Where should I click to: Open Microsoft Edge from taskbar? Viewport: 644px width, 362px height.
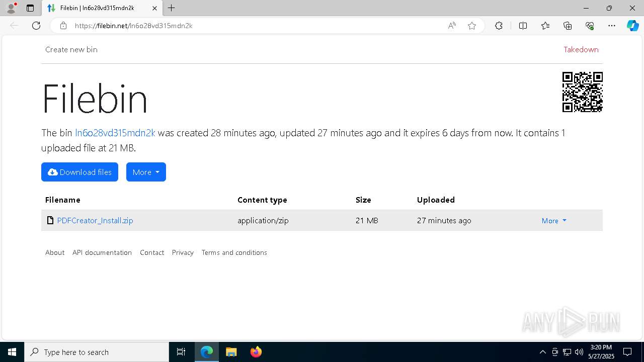point(207,352)
